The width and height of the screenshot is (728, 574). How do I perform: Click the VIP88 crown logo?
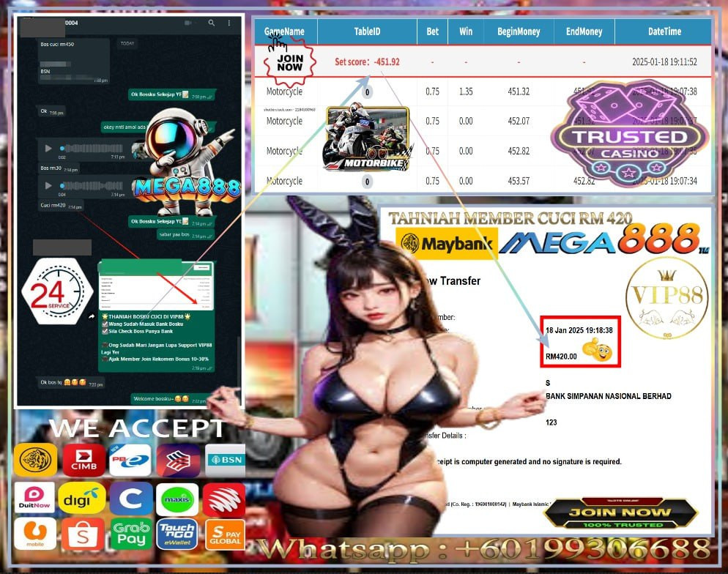coord(666,298)
